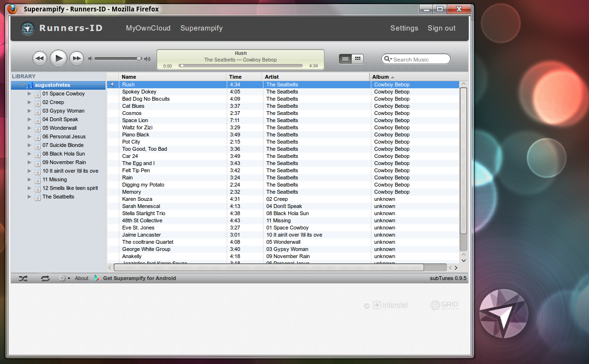Click the iPod icon beside 01 Space Cowboy
Screen dimensions: 589x364
(38, 94)
